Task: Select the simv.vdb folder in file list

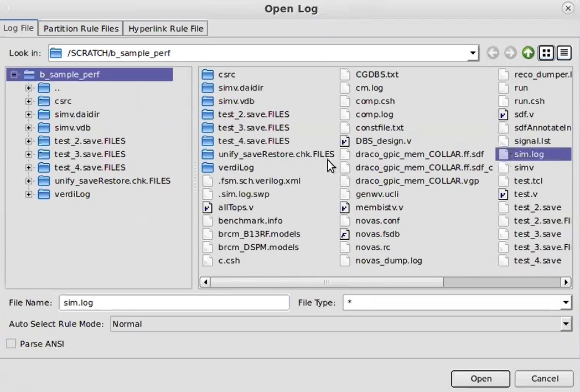Action: (x=228, y=101)
